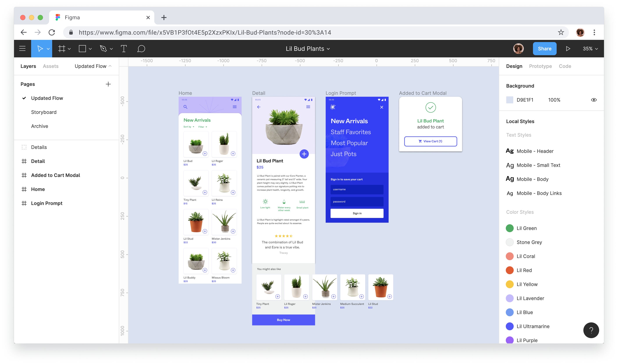Screen dimensions: 618x364
Task: Toggle visibility of Background color
Action: (x=594, y=100)
